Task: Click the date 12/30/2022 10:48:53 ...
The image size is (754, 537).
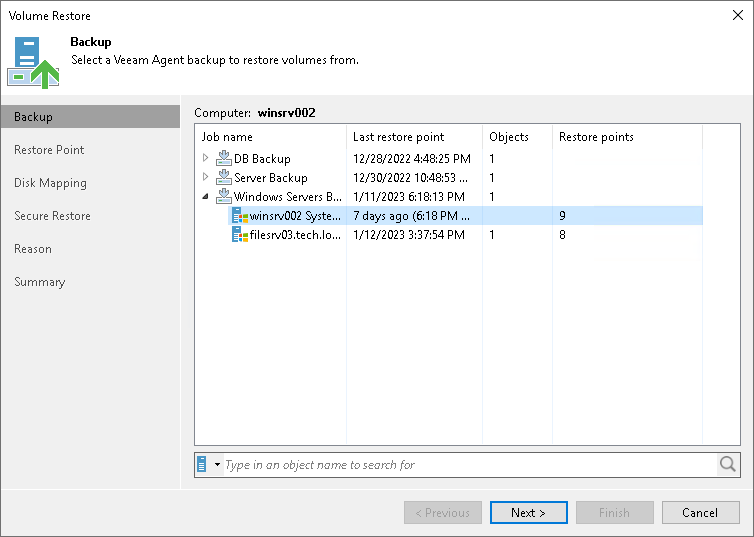Action: coord(410,178)
